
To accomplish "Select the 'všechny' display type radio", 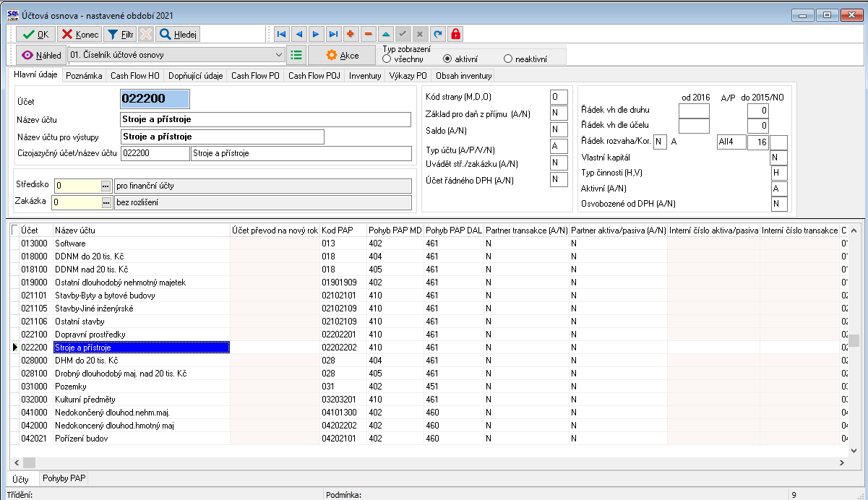I will [x=387, y=59].
